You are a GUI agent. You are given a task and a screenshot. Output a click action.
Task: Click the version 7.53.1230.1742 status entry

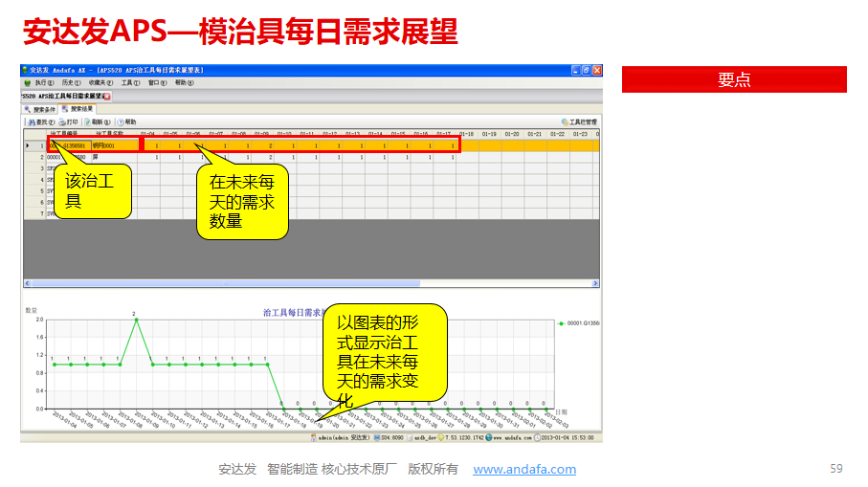click(x=461, y=438)
